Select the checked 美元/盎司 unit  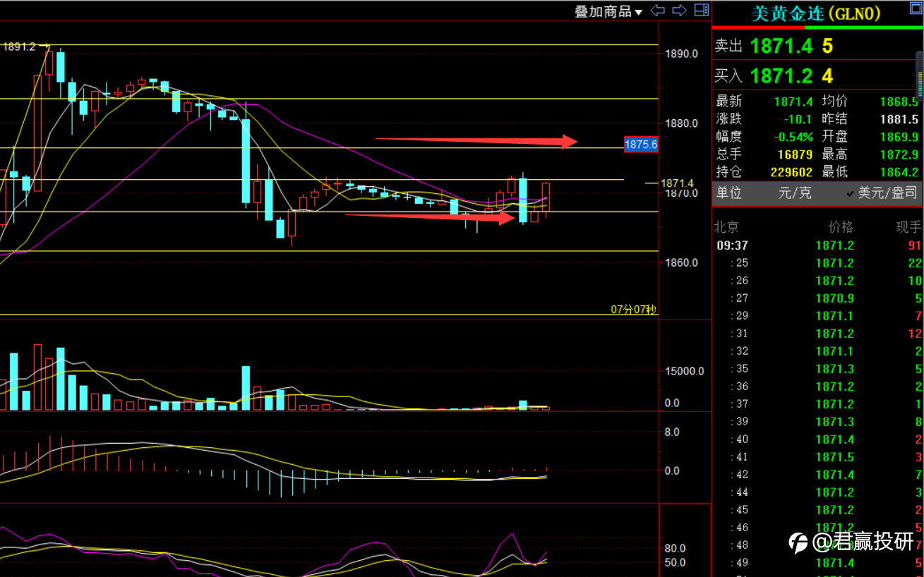coord(882,193)
